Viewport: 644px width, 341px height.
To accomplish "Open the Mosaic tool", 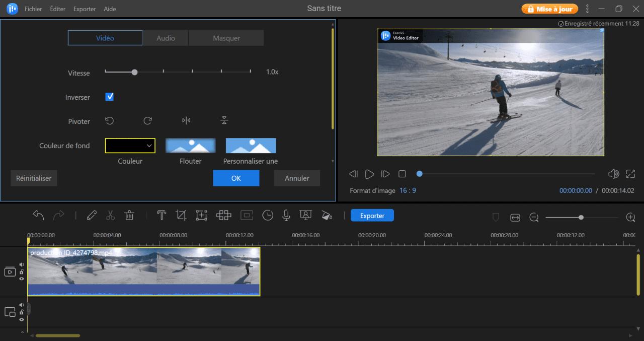I will (x=223, y=215).
